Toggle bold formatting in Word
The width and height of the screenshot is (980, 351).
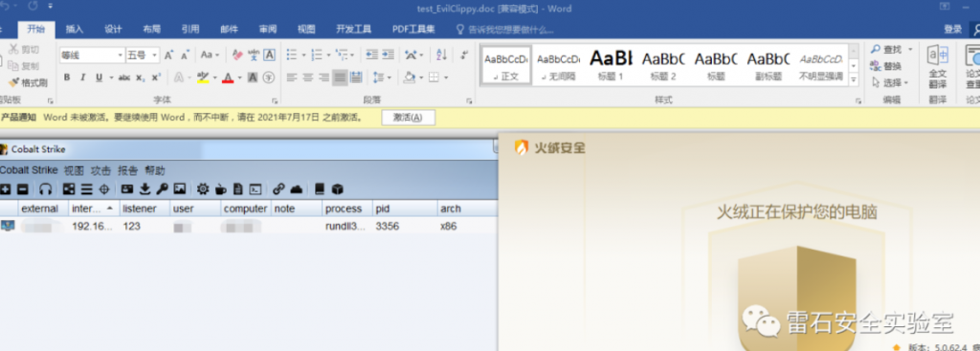pos(67,77)
